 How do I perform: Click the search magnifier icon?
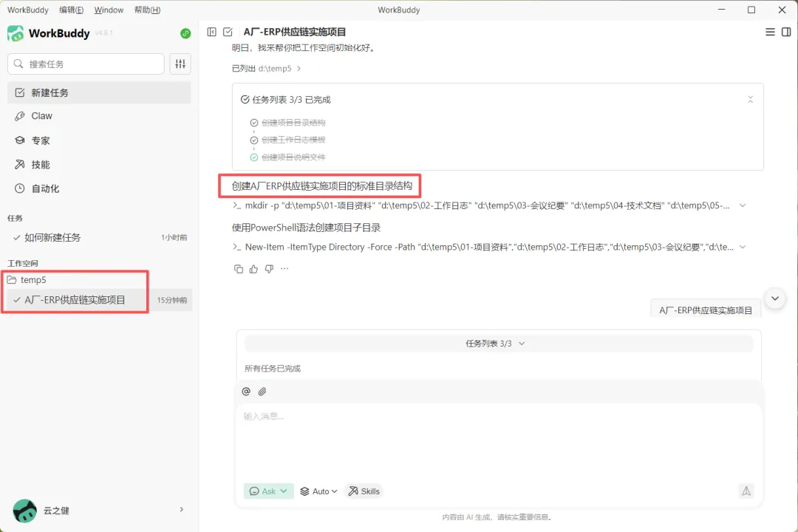coord(18,64)
